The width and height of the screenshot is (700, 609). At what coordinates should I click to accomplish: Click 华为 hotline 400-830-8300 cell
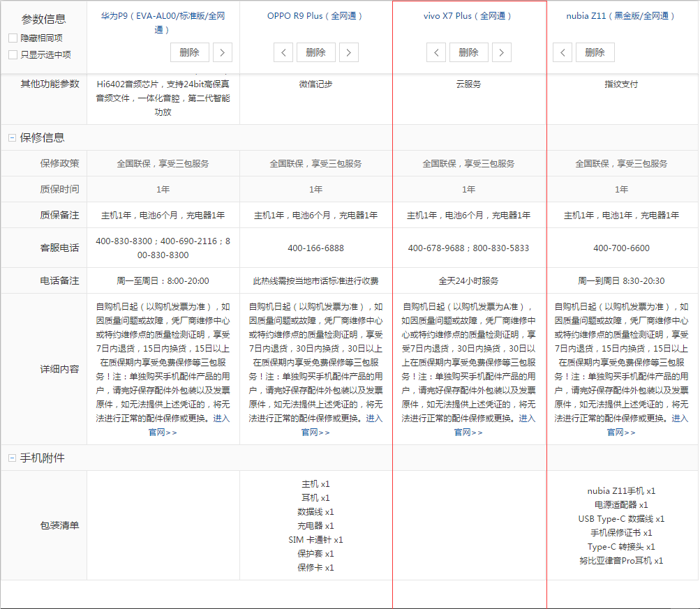click(163, 248)
